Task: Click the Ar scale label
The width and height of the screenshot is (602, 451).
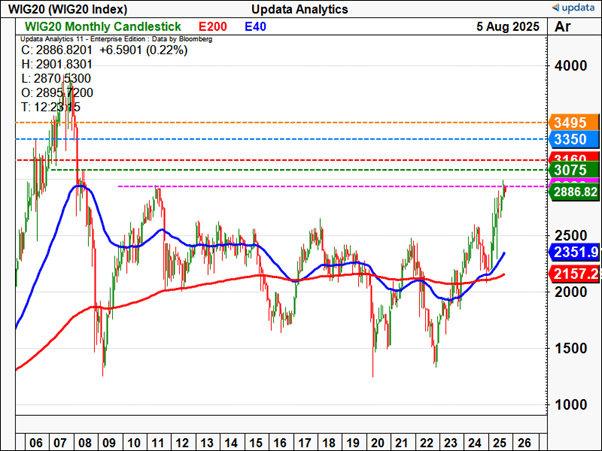Action: click(562, 26)
